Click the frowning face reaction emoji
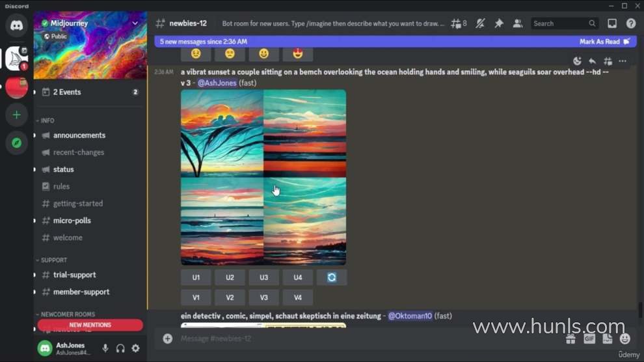This screenshot has height=362, width=644. pyautogui.click(x=196, y=53)
